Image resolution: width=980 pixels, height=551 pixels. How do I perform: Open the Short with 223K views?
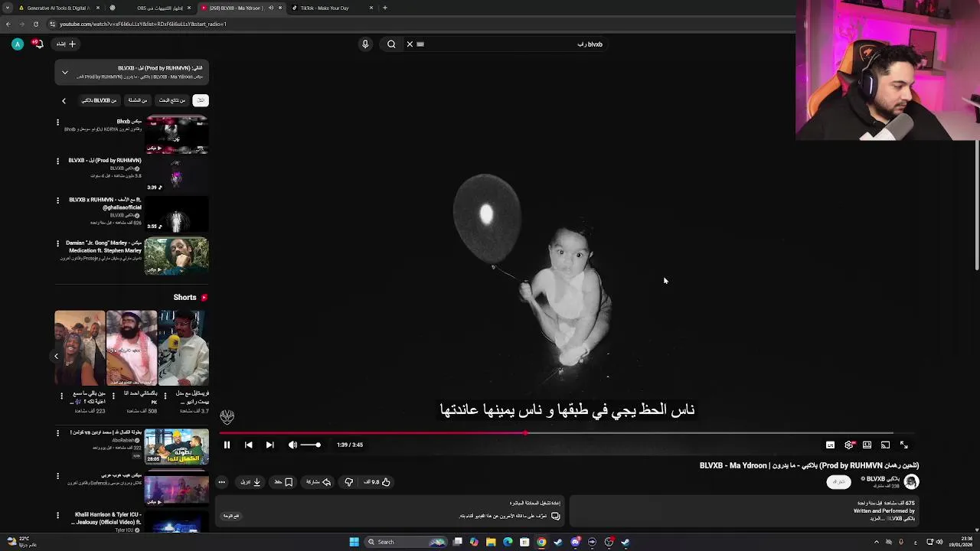click(x=80, y=347)
